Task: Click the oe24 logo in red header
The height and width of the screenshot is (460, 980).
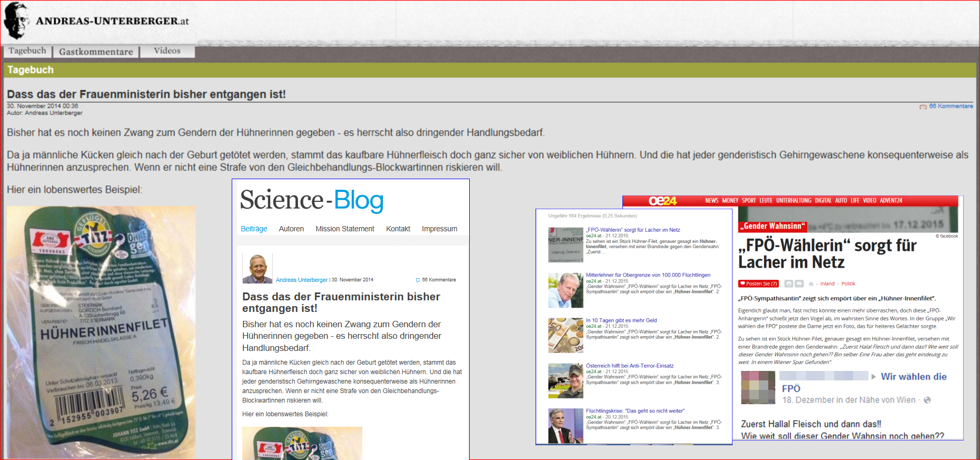Action: [x=662, y=201]
